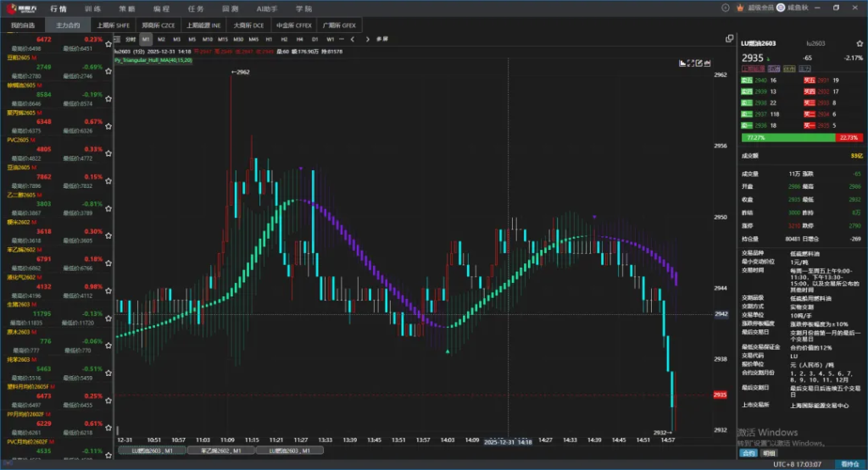Screen dimensions: 868x470
Task: Click the edit pencil icon in chart toolbar
Action: pyautogui.click(x=699, y=63)
